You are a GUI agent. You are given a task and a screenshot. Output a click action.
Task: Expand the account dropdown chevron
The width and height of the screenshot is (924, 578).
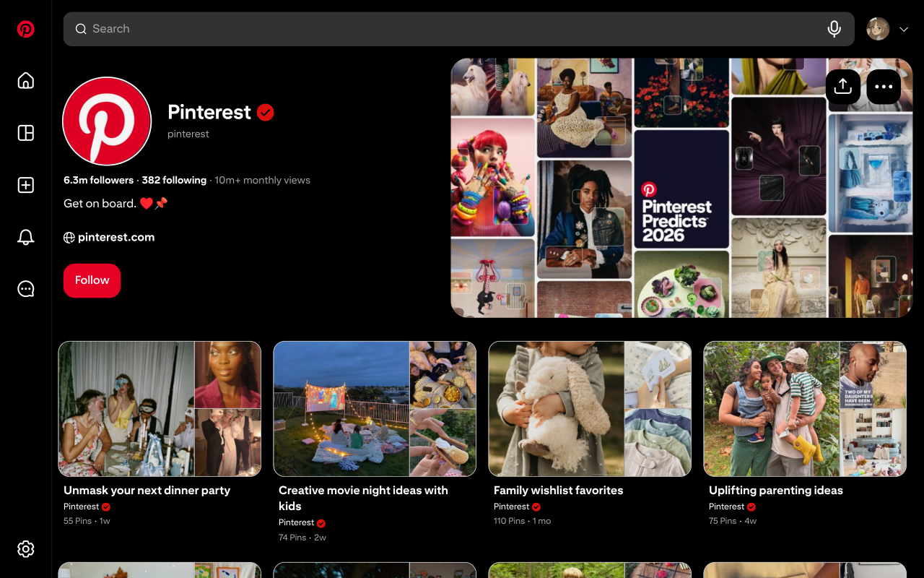point(904,29)
